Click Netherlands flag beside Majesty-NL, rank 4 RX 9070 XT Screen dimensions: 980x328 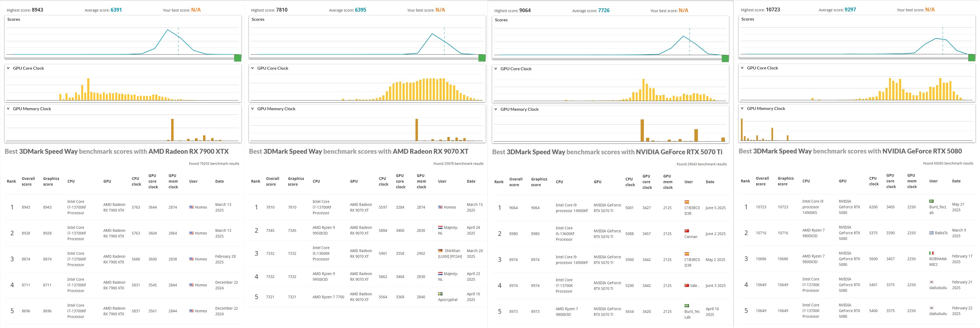440,274
